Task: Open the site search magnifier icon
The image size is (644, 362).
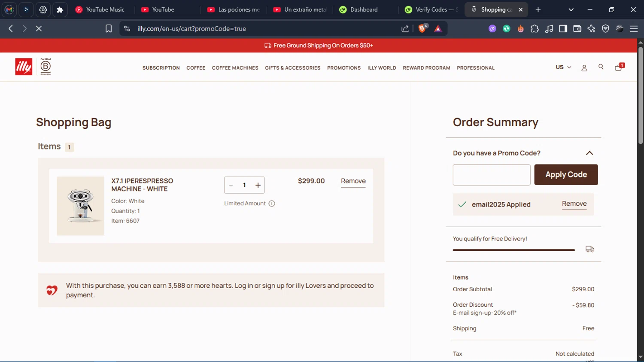Action: [601, 67]
